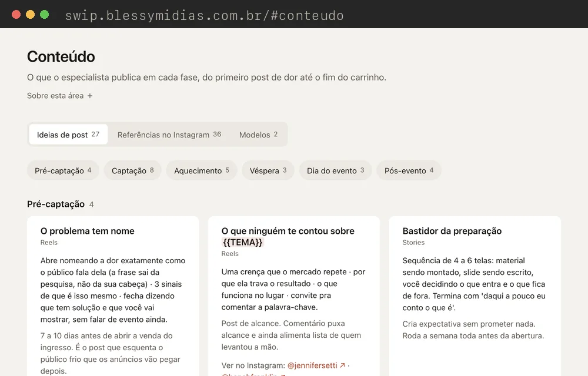Click 'Cria expectativa sem prometer nada' note
The width and height of the screenshot is (588, 376).
click(x=469, y=324)
